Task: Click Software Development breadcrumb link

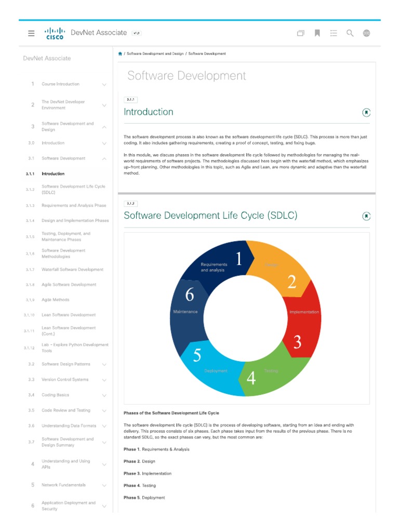Action: [x=207, y=54]
